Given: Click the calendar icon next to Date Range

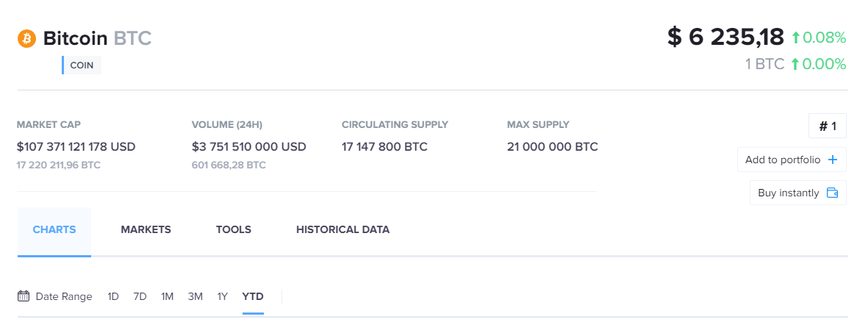Looking at the screenshot, I should click(x=24, y=296).
